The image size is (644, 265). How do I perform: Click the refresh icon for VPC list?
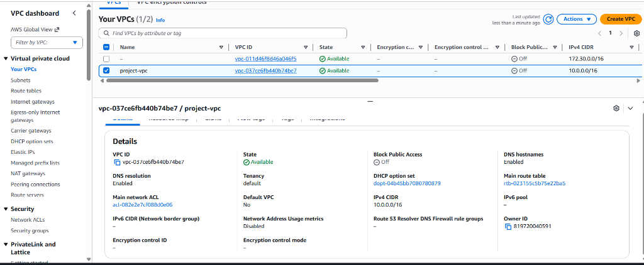pyautogui.click(x=548, y=19)
